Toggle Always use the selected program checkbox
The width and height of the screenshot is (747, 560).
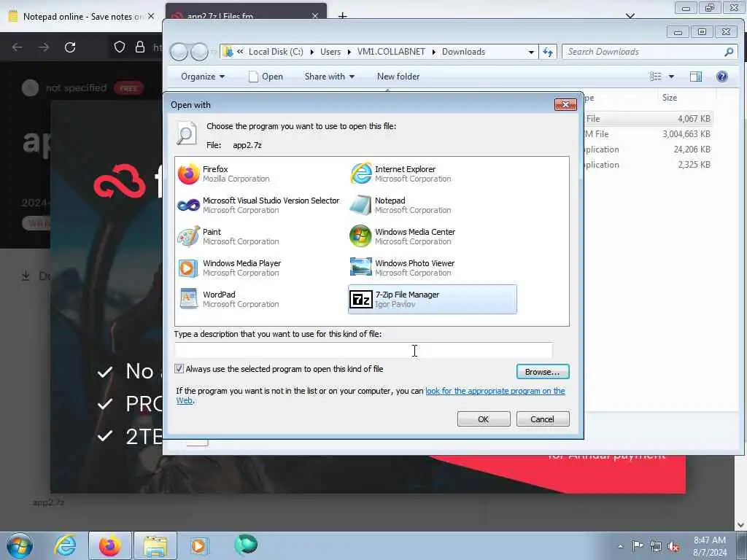tap(179, 368)
